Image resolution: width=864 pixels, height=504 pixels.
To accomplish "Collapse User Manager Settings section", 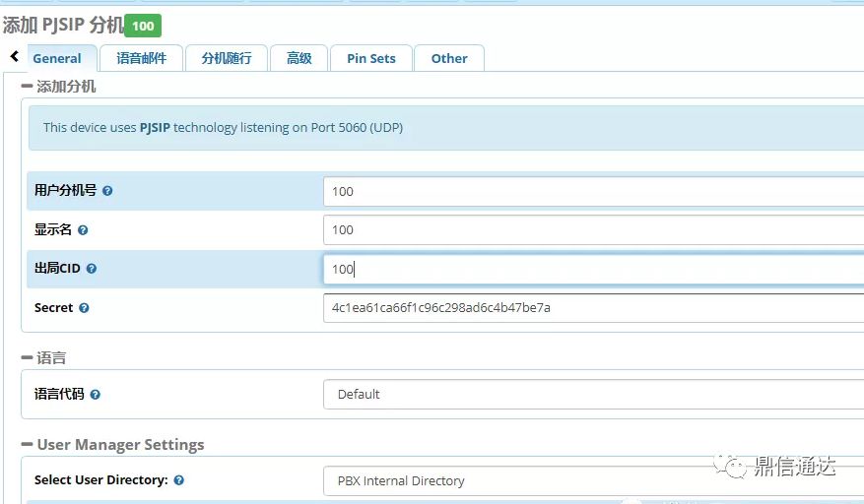I will (27, 444).
